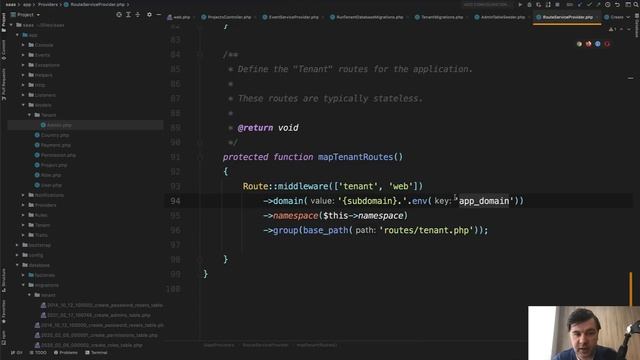Select Country.php in project tree
This screenshot has width=640, height=360.
coord(52,135)
